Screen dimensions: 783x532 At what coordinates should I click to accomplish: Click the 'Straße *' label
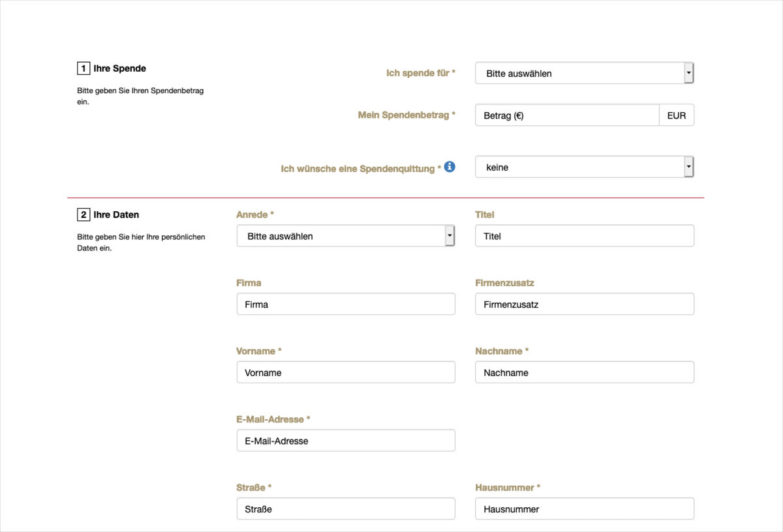(x=254, y=488)
